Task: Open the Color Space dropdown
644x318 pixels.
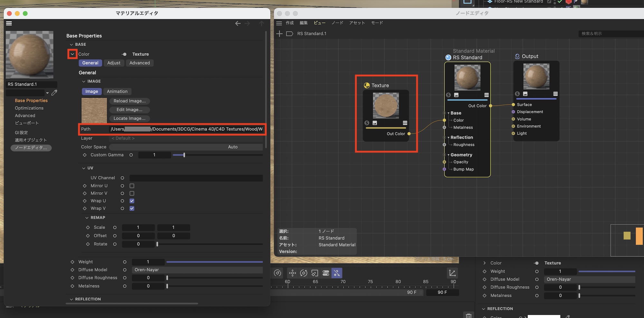Action: coord(186,147)
